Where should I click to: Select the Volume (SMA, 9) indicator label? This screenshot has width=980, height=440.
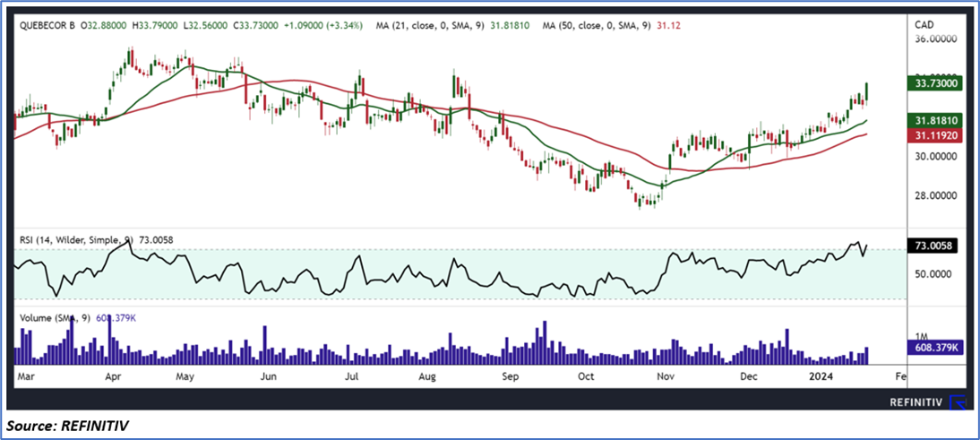pos(56,318)
